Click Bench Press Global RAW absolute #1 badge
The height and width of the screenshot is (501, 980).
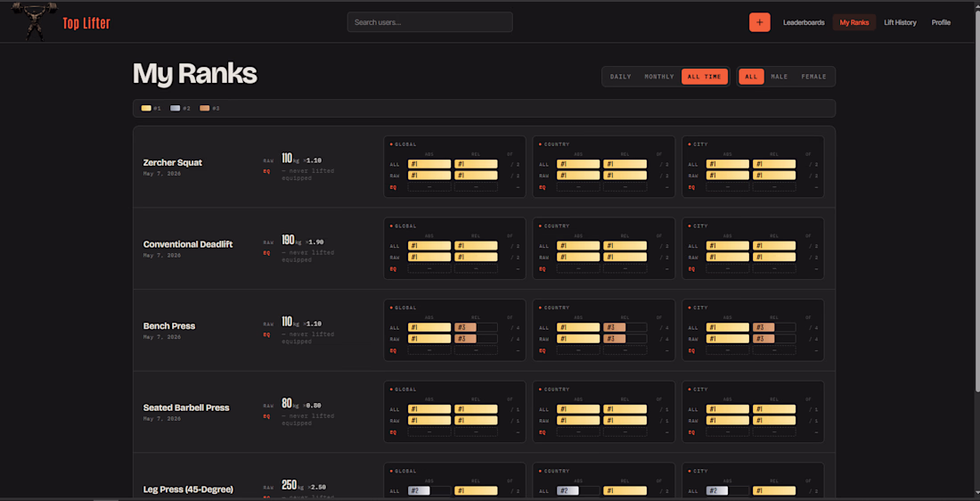click(x=429, y=339)
